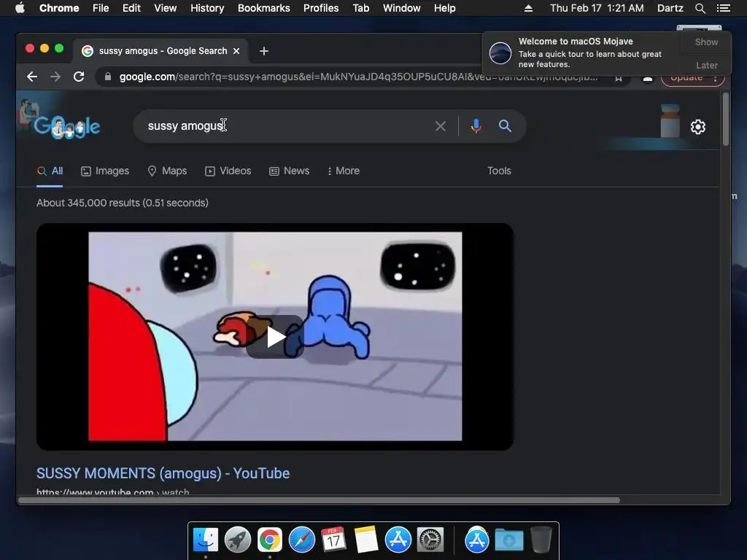This screenshot has width=747, height=560.
Task: Click the Chrome icon in the Dock
Action: coord(270,540)
